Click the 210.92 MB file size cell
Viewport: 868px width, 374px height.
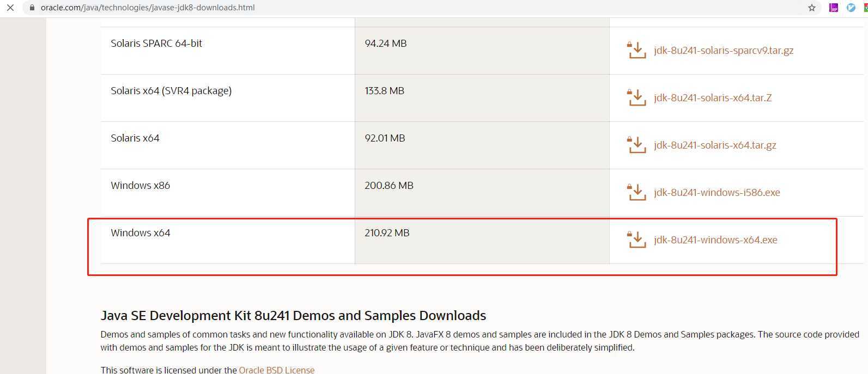coord(387,233)
